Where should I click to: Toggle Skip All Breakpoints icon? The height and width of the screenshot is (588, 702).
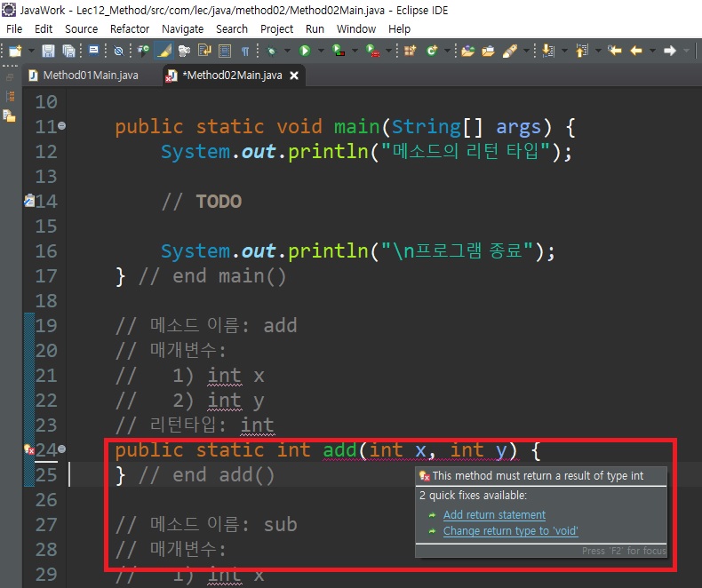coord(119,51)
